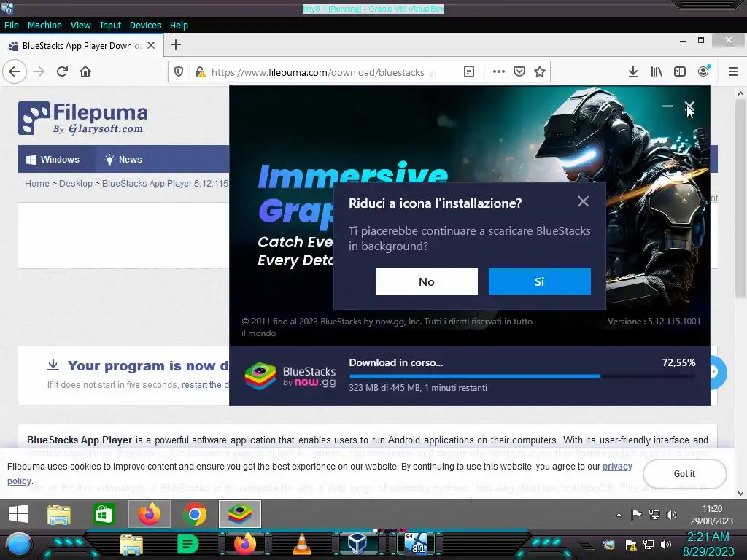Open Chrome on guest taskbar
This screenshot has height=560, width=747.
click(x=194, y=514)
